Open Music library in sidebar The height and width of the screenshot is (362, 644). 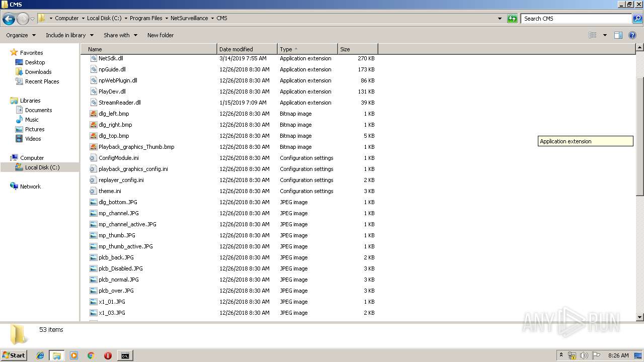tap(32, 120)
